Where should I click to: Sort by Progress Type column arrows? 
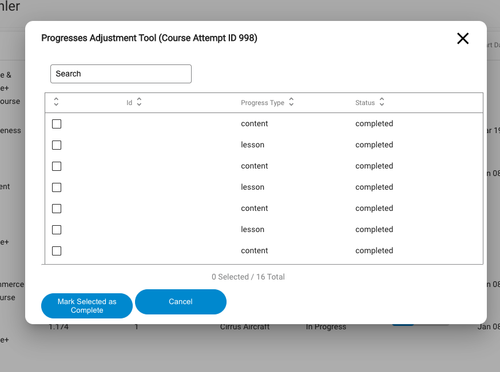(291, 102)
